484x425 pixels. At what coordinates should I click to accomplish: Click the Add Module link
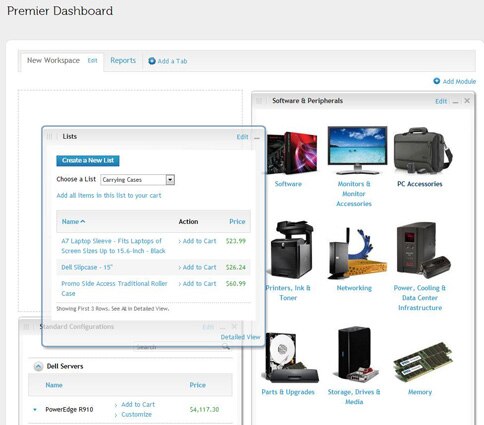tap(459, 81)
